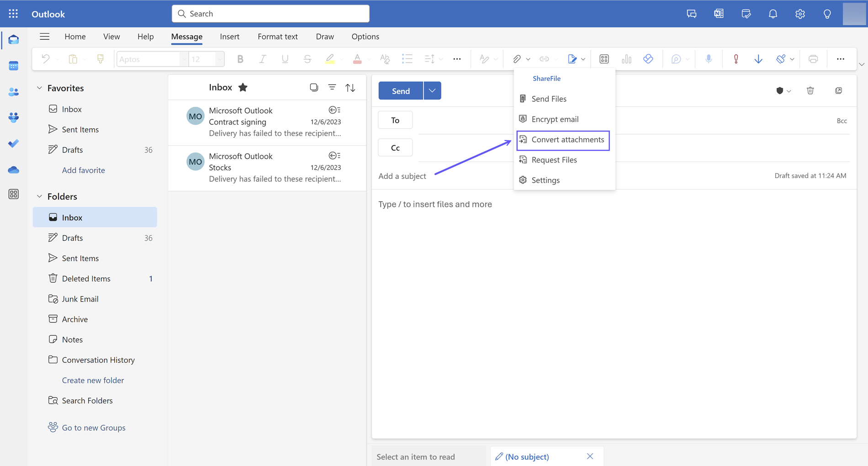
Task: Open Contract signing email from Microsoft Outlook
Action: click(267, 122)
